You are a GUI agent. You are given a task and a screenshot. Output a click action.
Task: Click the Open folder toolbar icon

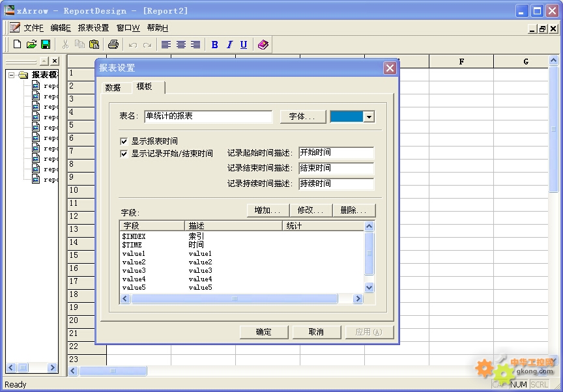31,44
